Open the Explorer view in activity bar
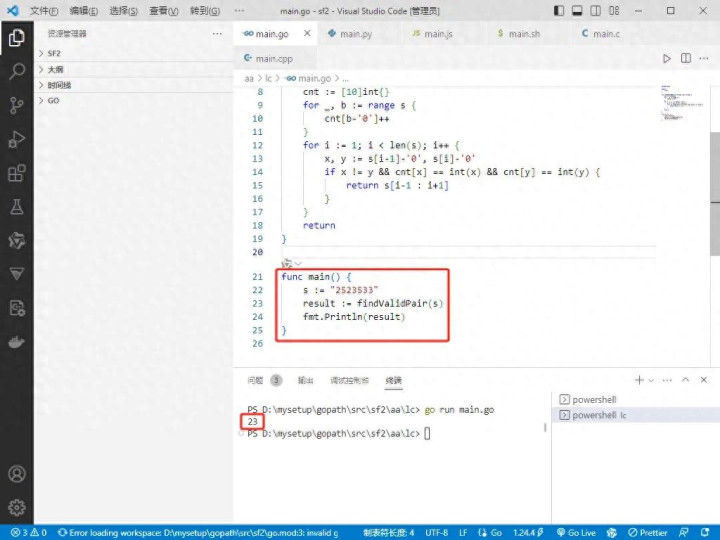Viewport: 720px width, 540px height. point(17,38)
